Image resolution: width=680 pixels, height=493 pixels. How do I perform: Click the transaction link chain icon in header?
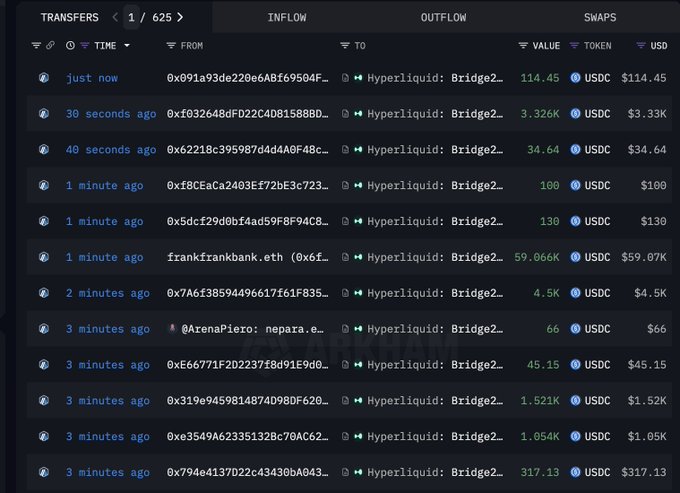pos(50,46)
